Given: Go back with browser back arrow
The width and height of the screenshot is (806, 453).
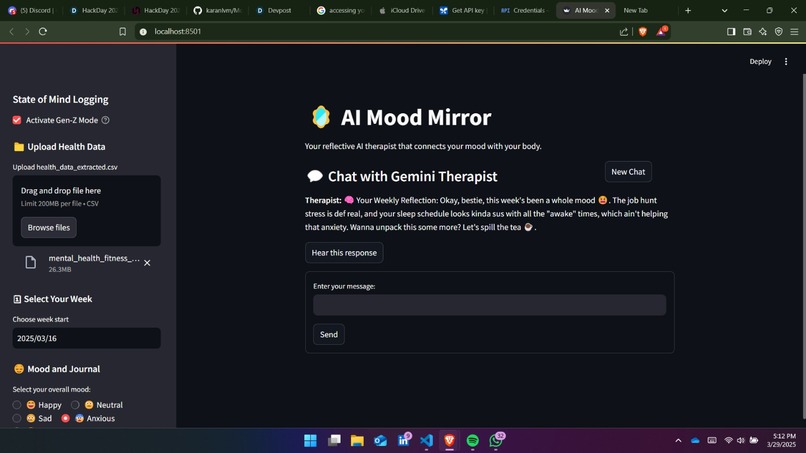Looking at the screenshot, I should point(12,31).
